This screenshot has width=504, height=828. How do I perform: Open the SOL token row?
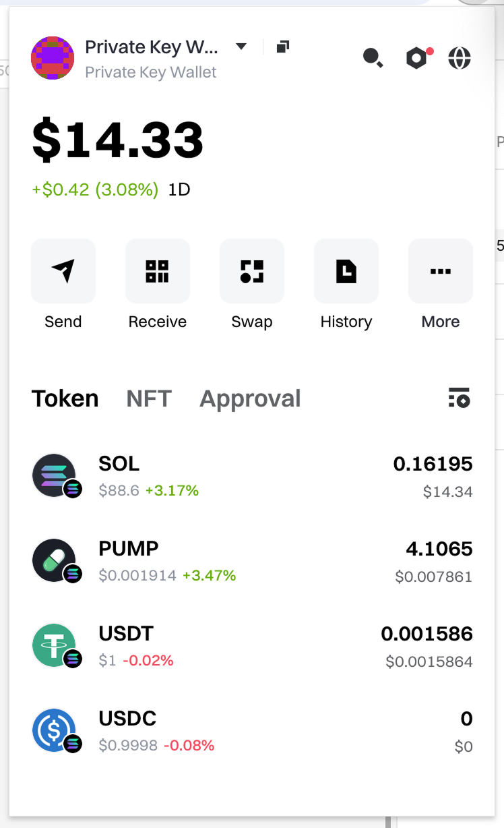pos(252,476)
